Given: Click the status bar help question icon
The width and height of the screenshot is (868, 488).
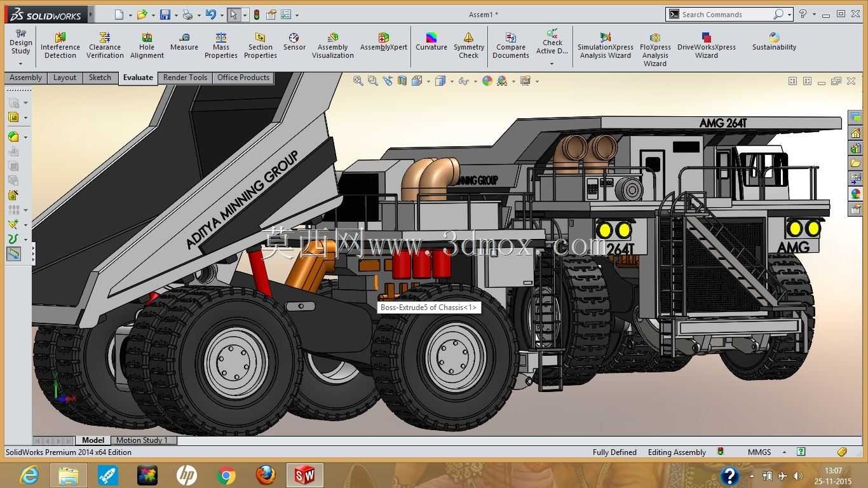Looking at the screenshot, I should pos(801,452).
